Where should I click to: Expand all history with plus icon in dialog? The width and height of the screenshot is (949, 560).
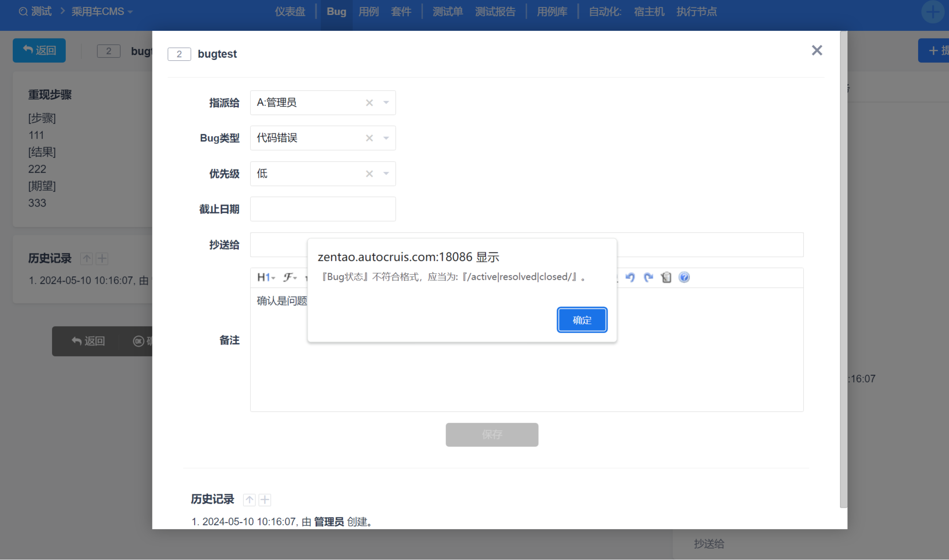265,500
